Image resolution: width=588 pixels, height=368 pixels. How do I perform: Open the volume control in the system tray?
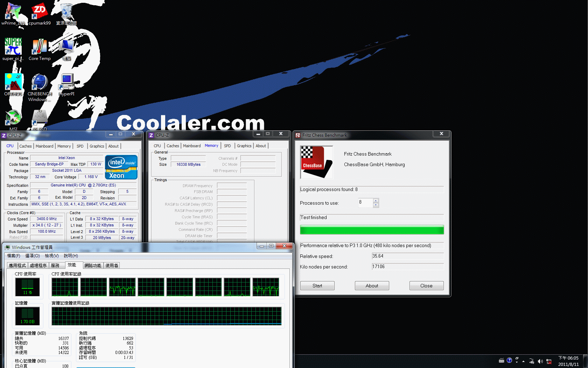(x=540, y=361)
